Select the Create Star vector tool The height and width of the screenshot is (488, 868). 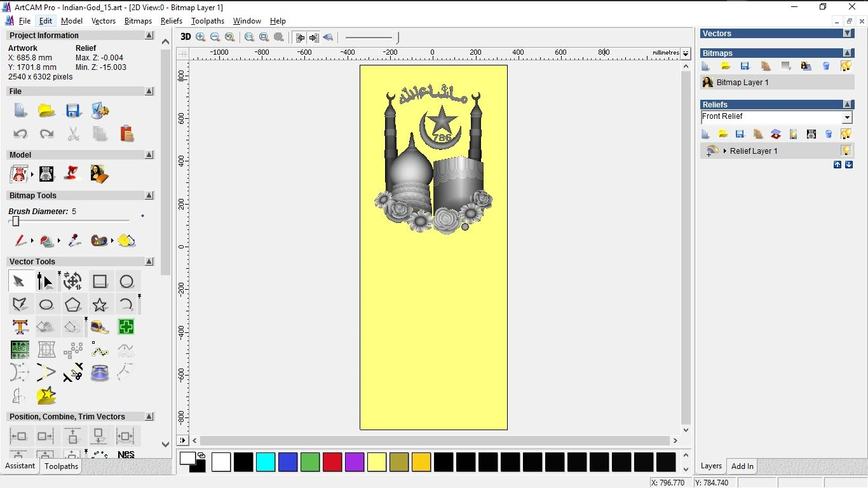(x=100, y=304)
